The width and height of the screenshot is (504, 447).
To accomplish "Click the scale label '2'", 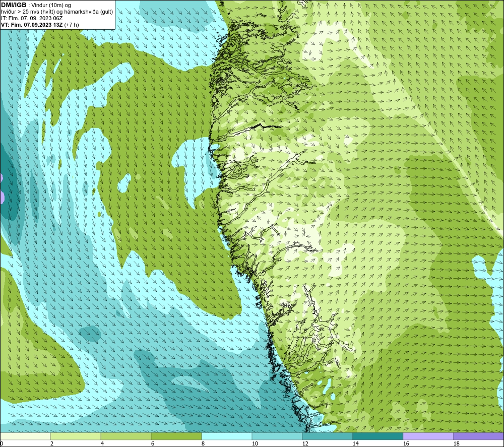I will click(52, 444).
